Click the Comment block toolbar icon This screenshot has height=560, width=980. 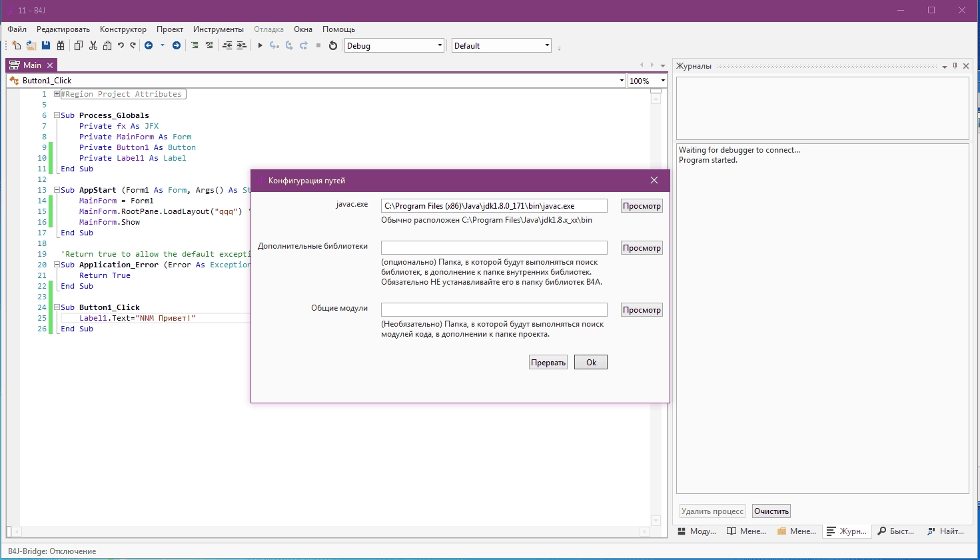point(195,45)
